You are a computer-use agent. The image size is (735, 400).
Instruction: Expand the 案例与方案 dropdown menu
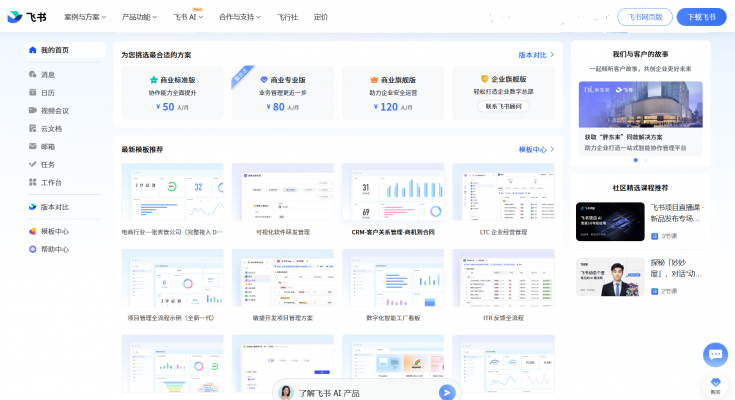pyautogui.click(x=85, y=17)
